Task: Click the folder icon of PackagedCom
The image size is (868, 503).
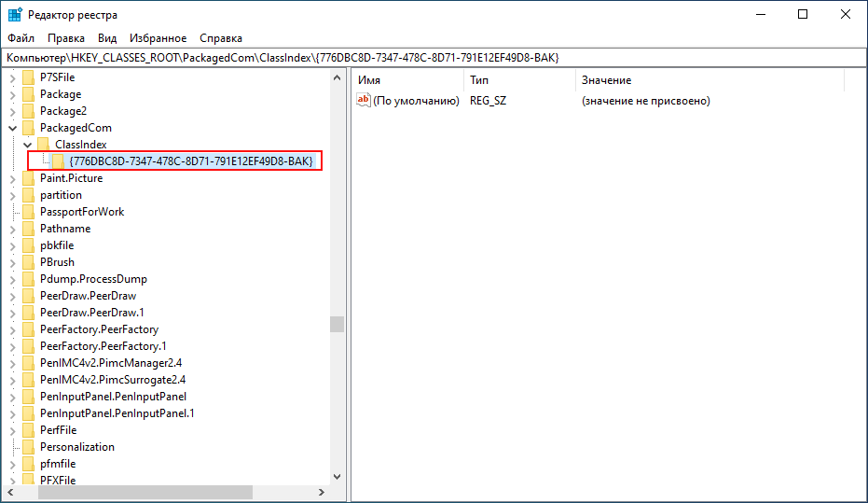Action: (28, 128)
